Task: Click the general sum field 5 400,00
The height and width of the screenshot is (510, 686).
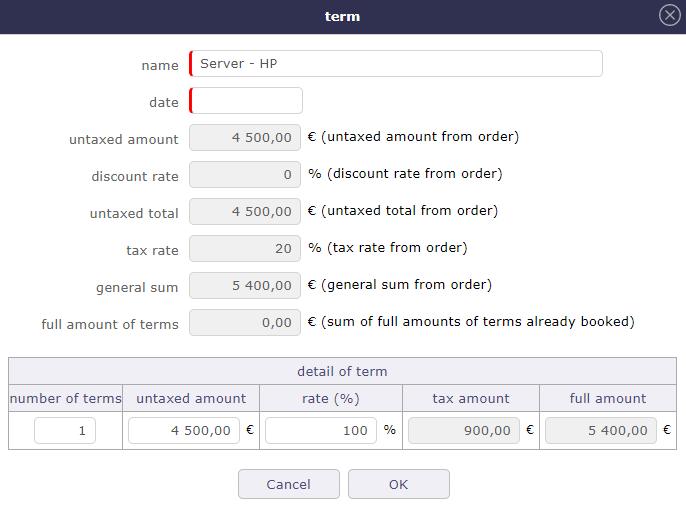Action: [x=245, y=286]
